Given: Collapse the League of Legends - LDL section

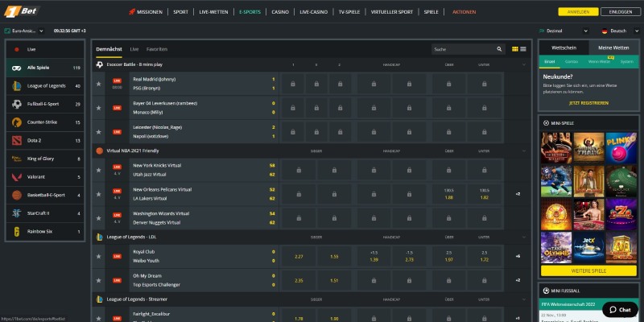Looking at the screenshot, I should [524, 237].
